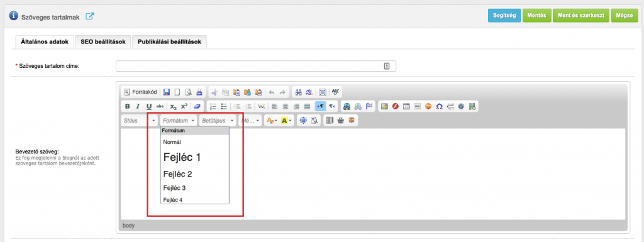Viewport: 644px width, 242px height.
Task: Switch to SEO beállítások tab
Action: (103, 42)
